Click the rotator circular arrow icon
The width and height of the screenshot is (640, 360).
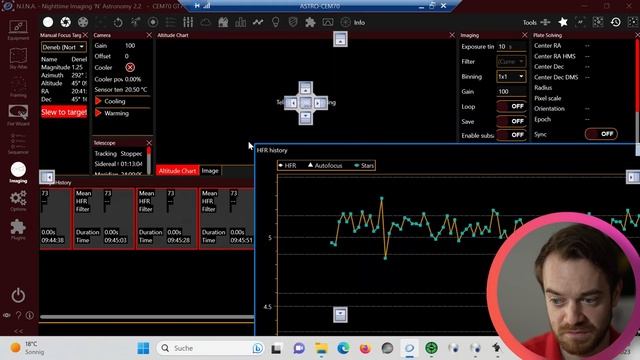118,22
